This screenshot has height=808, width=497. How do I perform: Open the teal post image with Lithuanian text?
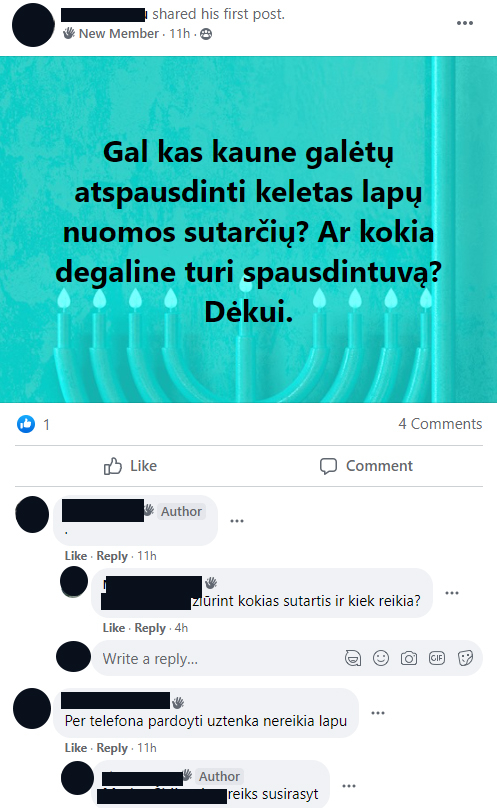(x=248, y=229)
